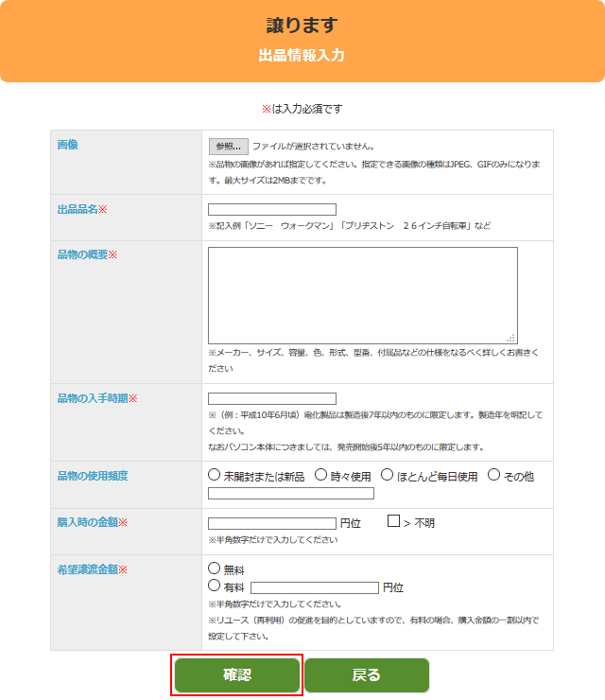Click the 品物の入手時期 input field

[272, 399]
